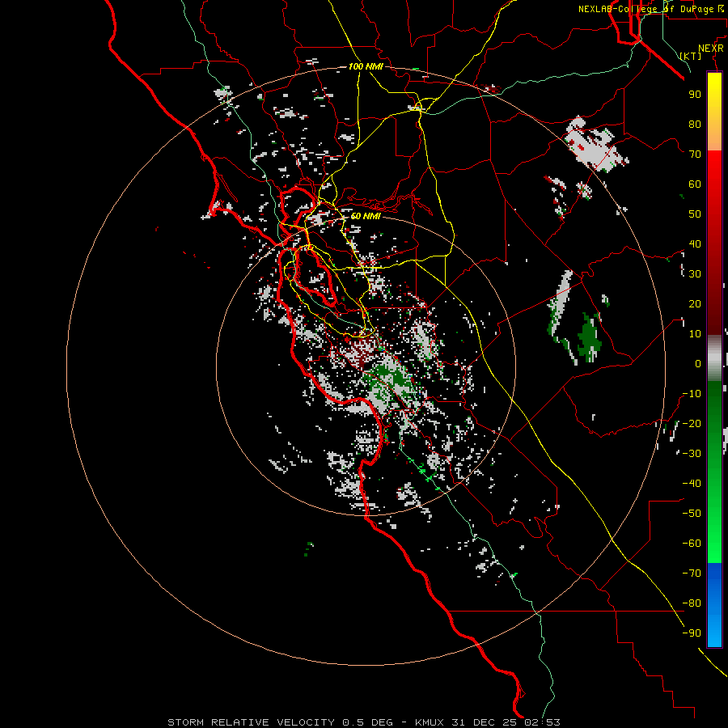Click the -90 scale label

coord(692,633)
